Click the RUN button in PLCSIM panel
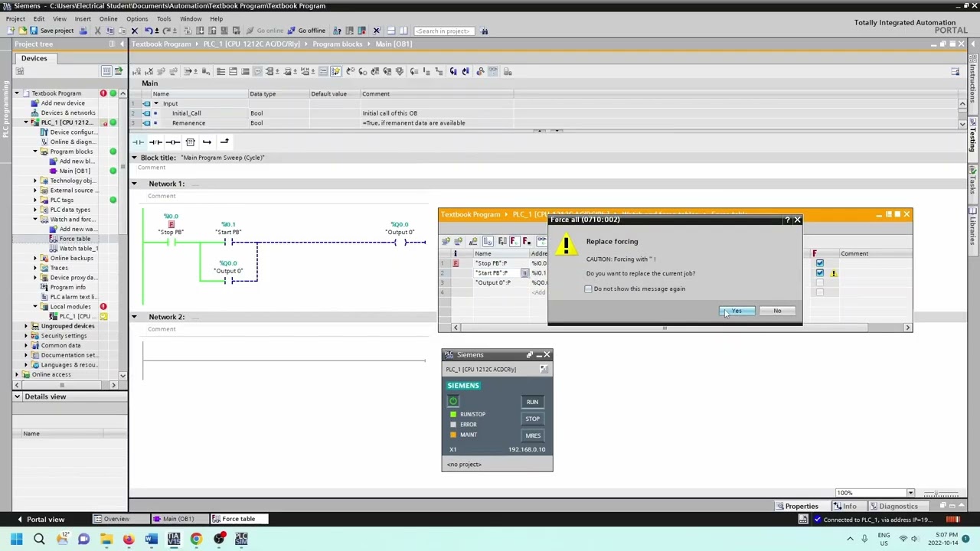The height and width of the screenshot is (551, 980). pyautogui.click(x=532, y=402)
